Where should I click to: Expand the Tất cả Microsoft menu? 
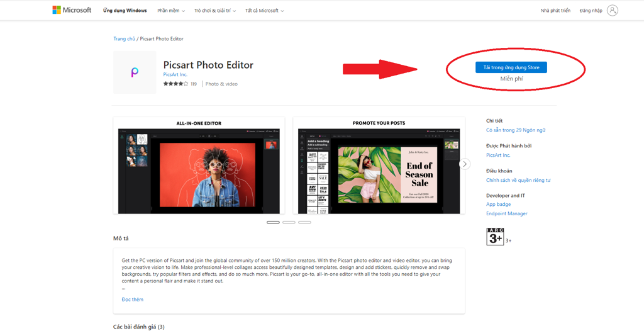coord(264,11)
